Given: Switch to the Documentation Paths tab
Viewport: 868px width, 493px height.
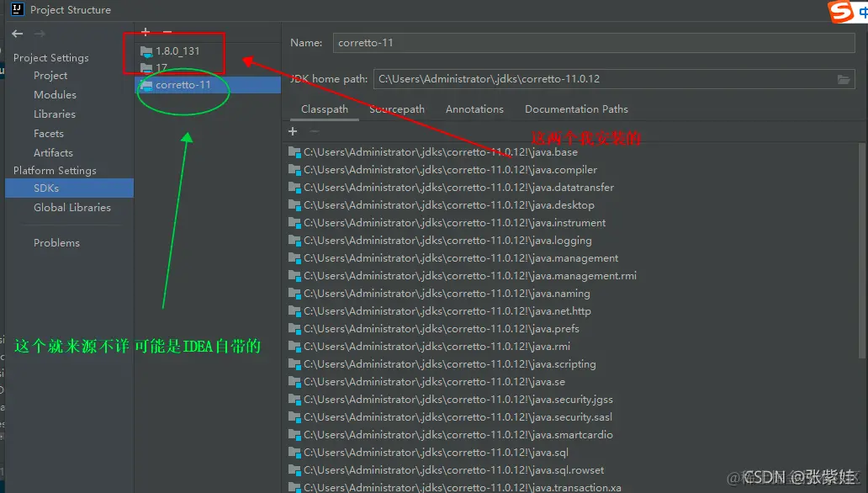Looking at the screenshot, I should [x=576, y=109].
